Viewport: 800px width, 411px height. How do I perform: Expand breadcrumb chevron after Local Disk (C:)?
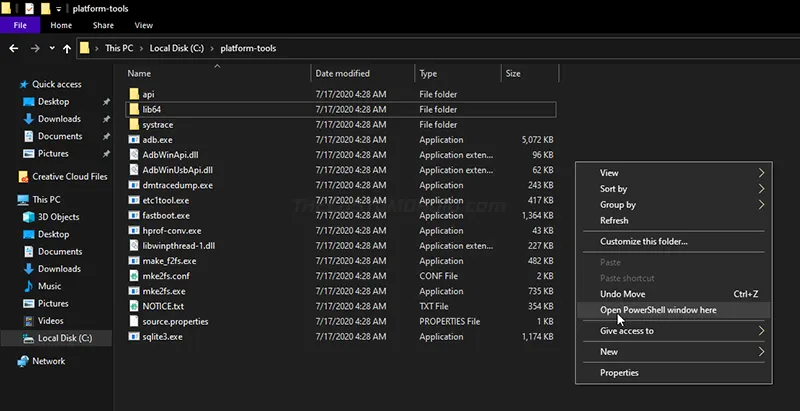tap(212, 48)
